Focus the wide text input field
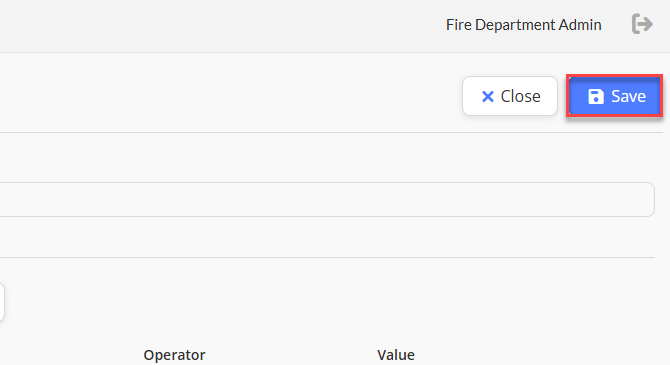 click(327, 200)
